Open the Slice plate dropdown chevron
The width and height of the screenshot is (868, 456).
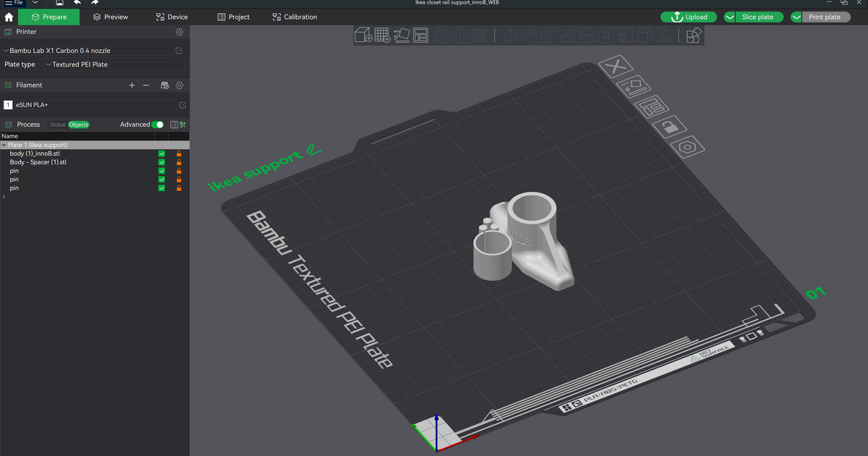point(731,17)
